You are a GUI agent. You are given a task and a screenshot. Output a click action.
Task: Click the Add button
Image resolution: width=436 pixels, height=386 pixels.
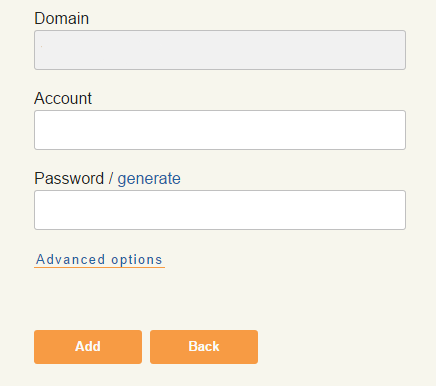(88, 347)
